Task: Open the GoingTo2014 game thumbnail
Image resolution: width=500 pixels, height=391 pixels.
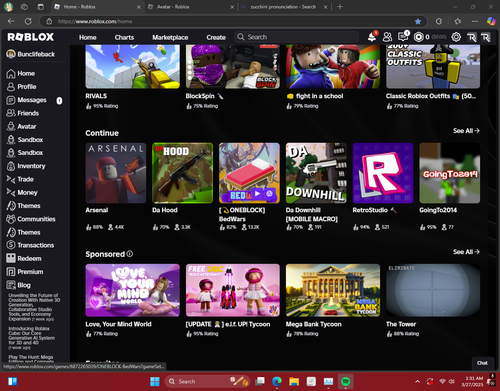Action: click(450, 173)
